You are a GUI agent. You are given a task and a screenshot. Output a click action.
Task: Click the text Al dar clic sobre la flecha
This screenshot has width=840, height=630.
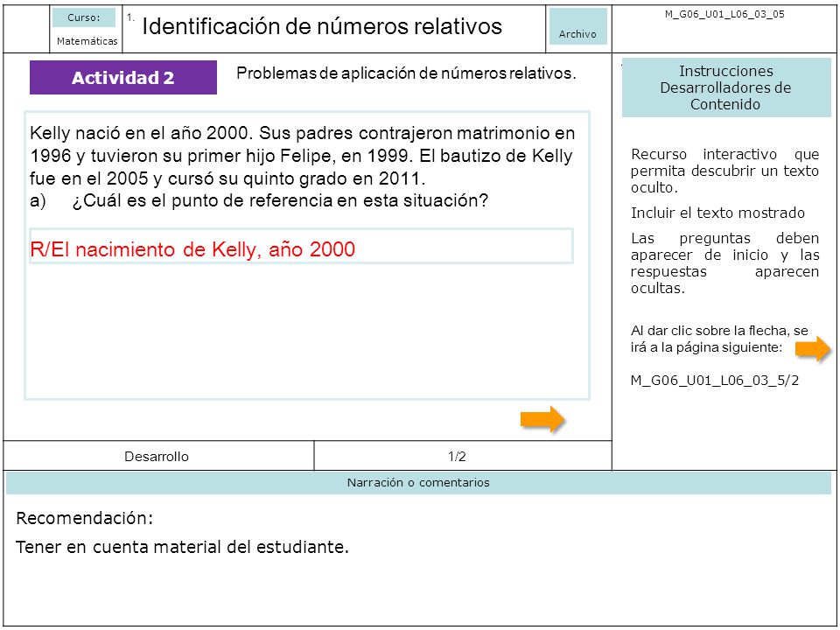point(719,339)
